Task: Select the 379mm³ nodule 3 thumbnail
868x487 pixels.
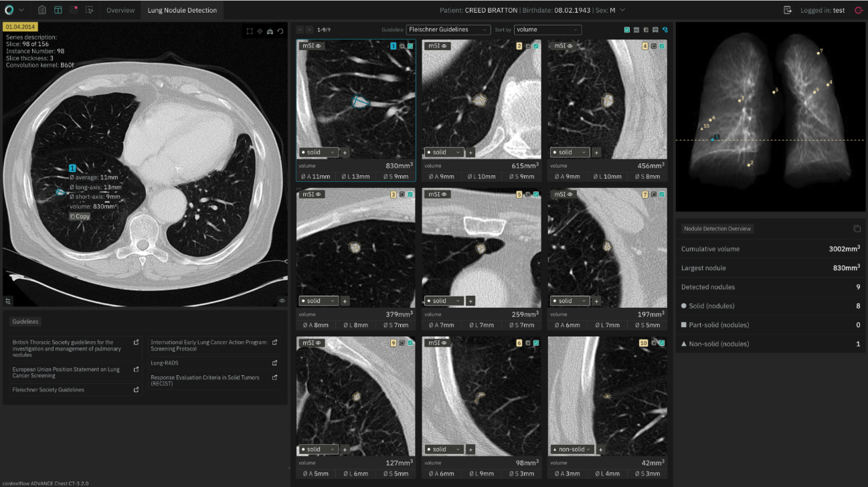Action: tap(355, 248)
